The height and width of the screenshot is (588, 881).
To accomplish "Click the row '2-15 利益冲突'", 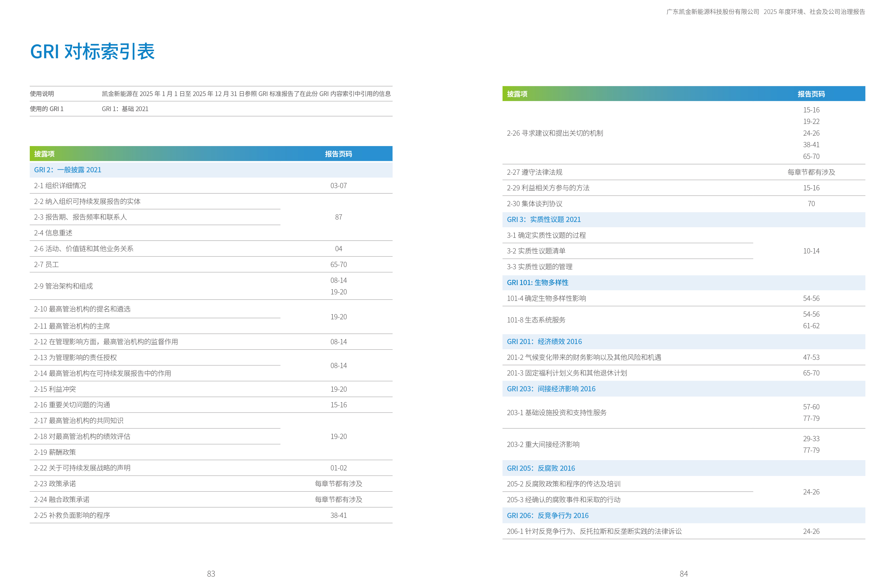I will (55, 389).
